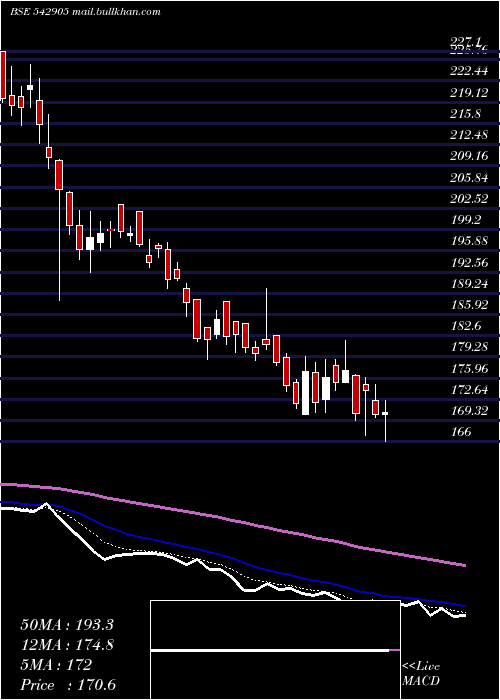The width and height of the screenshot is (500, 700).
Task: Click the <<Live MACD label
Action: point(421,674)
